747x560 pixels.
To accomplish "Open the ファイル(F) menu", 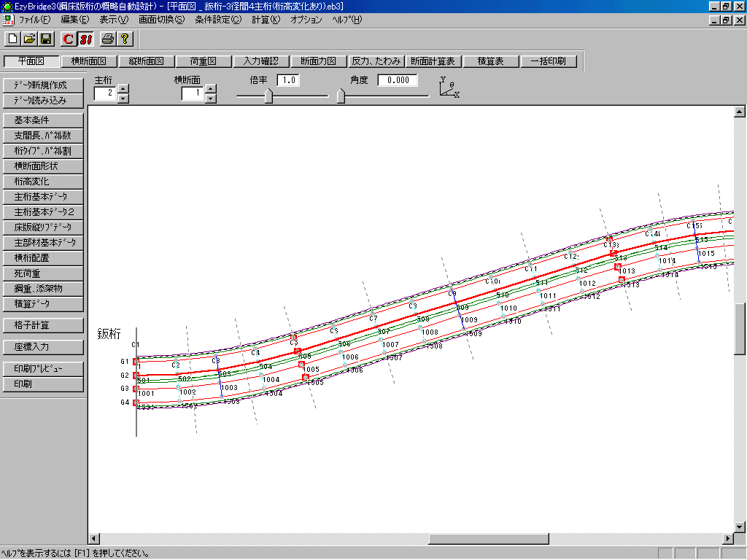I will [34, 20].
